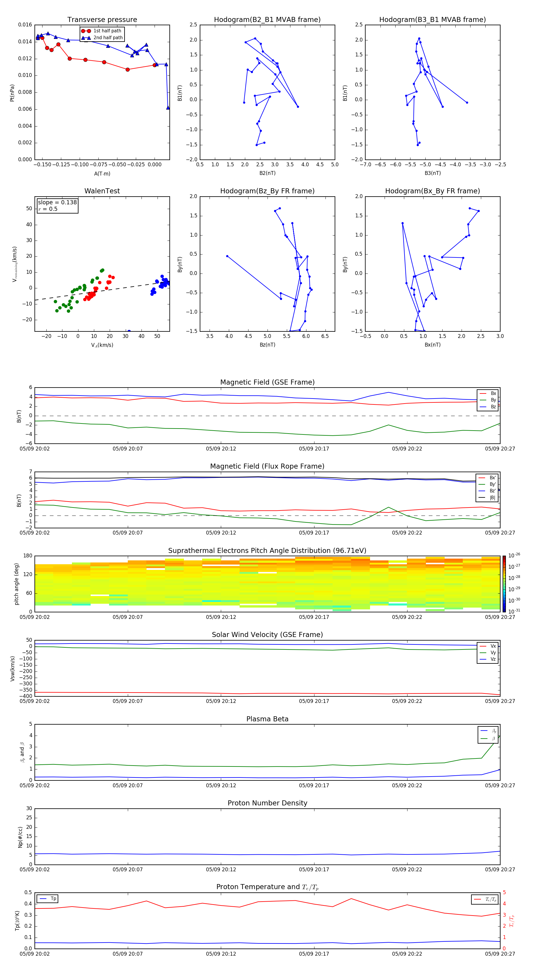Select the 'Bx' legend entry in GSE panel

click(x=488, y=393)
